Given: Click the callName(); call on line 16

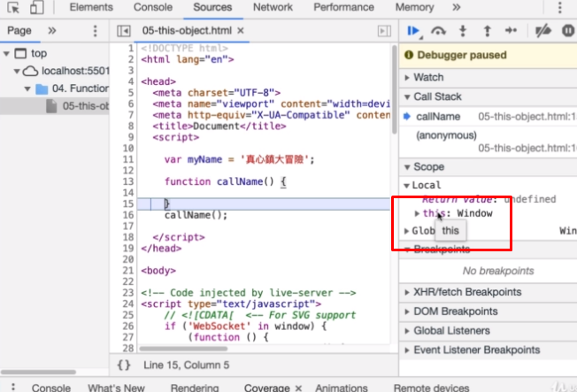Looking at the screenshot, I should pos(196,215).
